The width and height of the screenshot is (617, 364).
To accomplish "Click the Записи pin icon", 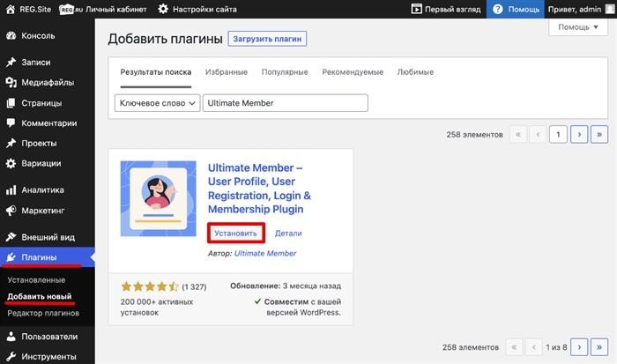I will [x=11, y=63].
